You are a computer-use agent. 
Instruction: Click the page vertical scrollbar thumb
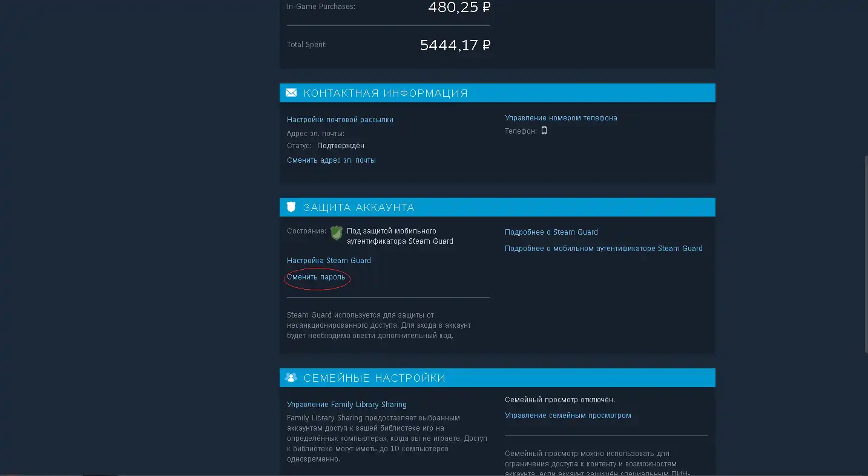865,254
